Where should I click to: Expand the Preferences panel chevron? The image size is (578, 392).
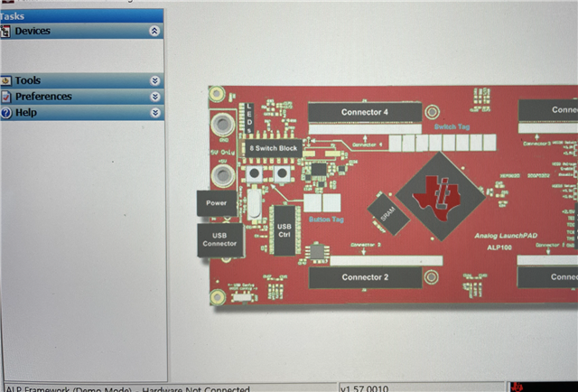(155, 97)
